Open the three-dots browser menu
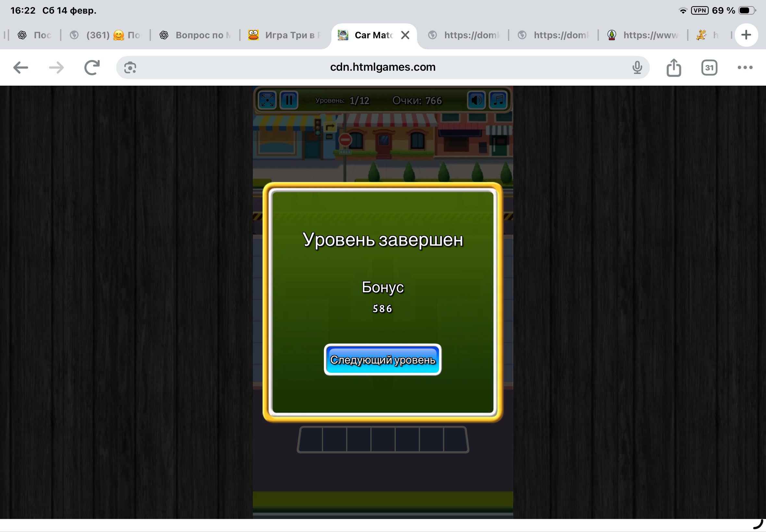This screenshot has width=766, height=532. pos(745,68)
